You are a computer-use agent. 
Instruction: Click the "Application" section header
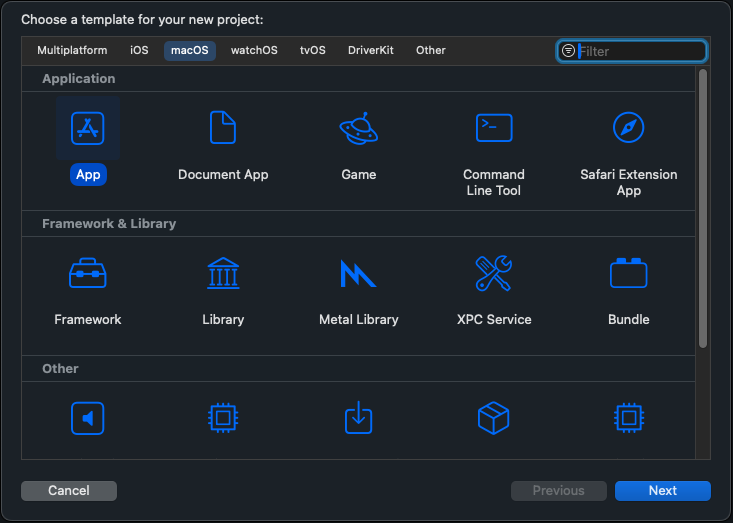click(79, 79)
